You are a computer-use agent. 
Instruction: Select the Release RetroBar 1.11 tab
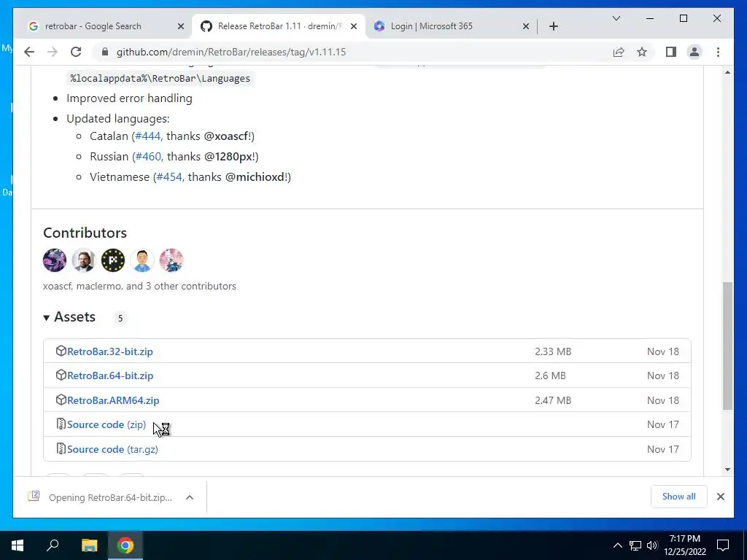pos(279,26)
